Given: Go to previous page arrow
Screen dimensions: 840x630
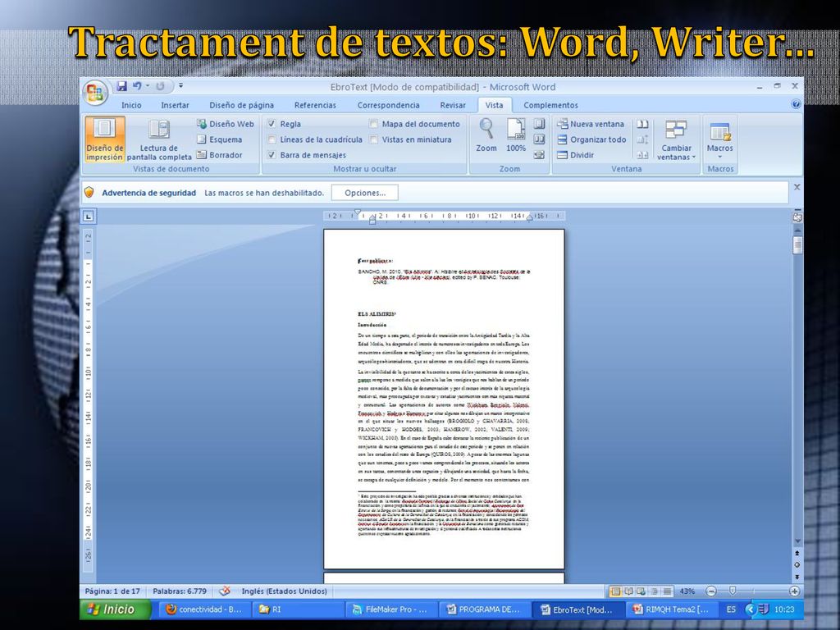Looking at the screenshot, I should click(x=797, y=553).
